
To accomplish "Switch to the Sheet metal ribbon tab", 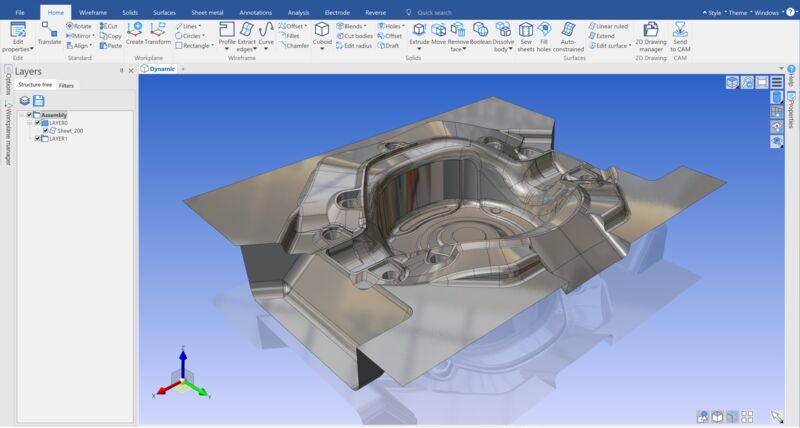I will click(207, 12).
